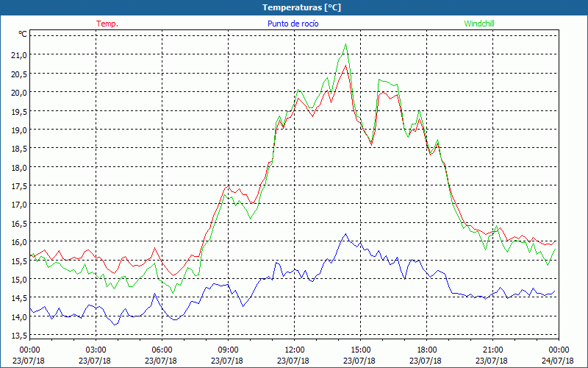Click the '°C' unit label on the y-axis
Image resolution: width=588 pixels, height=368 pixels.
coord(23,34)
